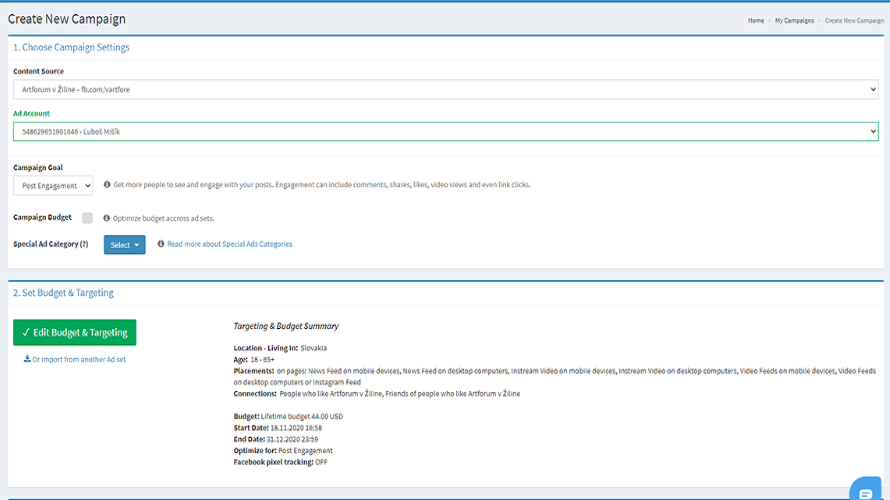The image size is (890, 500).
Task: Click the Create New Campaign page title
Action: pos(66,19)
